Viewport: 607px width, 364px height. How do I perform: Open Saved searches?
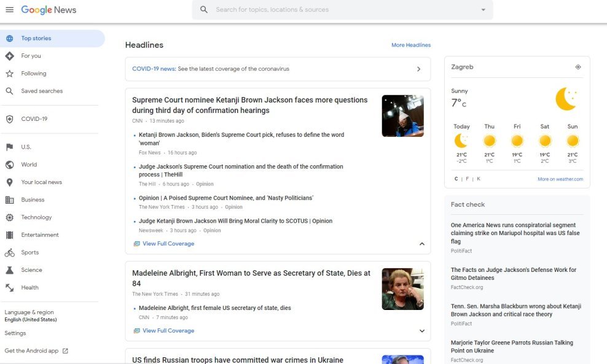(x=42, y=91)
